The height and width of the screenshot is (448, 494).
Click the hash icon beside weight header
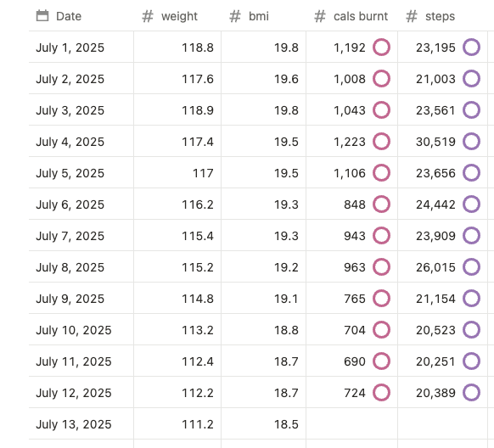click(148, 16)
